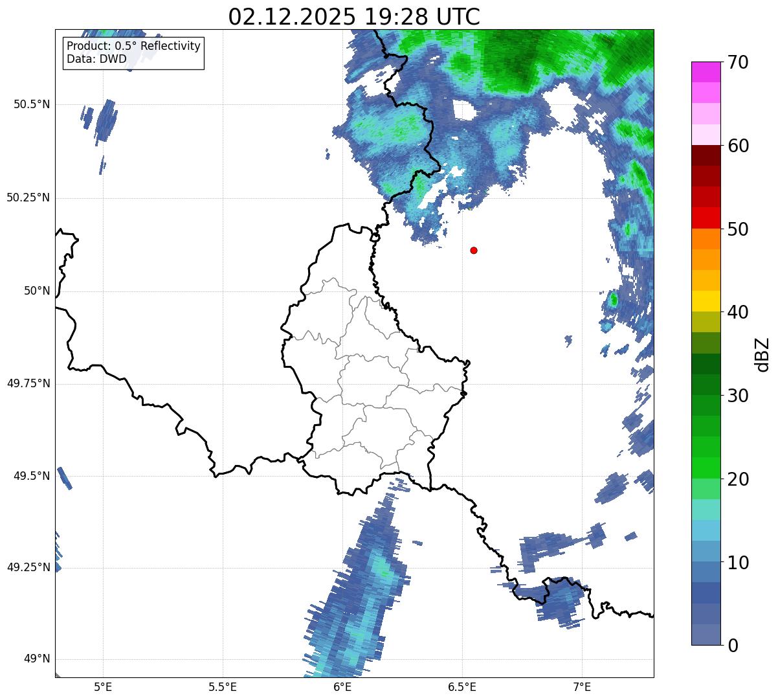778x700 pixels.
Task: Click the yellow colorbar swatch at 40 dBZ
Action: (706, 302)
